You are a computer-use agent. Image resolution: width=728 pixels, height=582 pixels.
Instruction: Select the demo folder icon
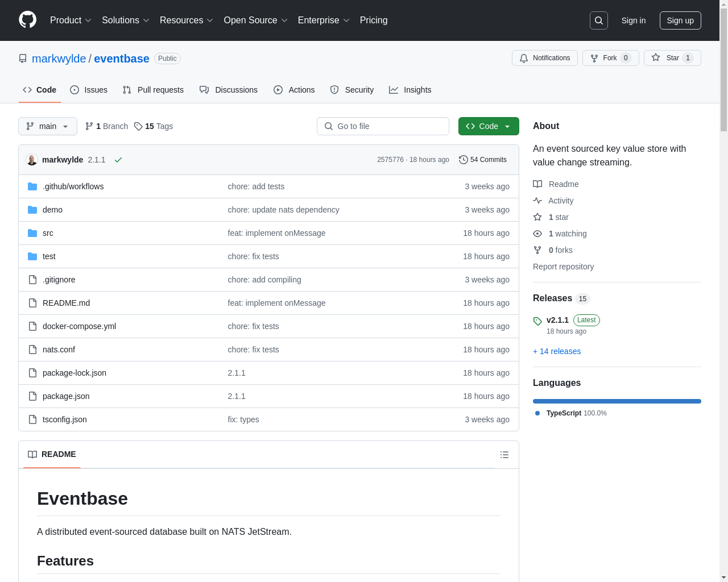(x=32, y=210)
